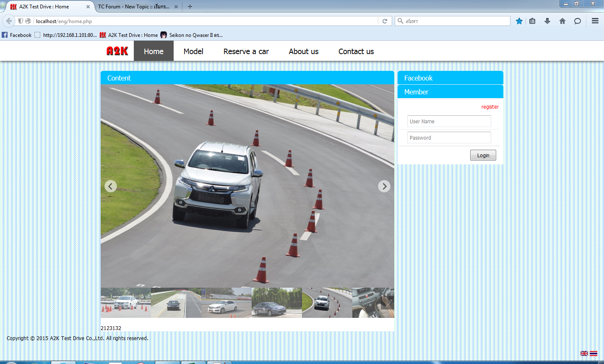Screen dimensions: 604x364
Task: Click the main slideshow SUV image
Action: point(247,186)
